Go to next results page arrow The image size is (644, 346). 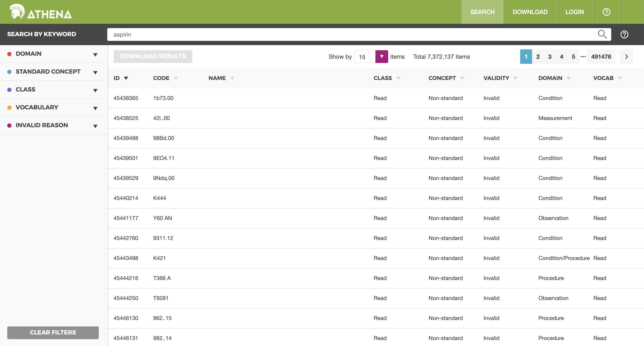click(x=626, y=57)
